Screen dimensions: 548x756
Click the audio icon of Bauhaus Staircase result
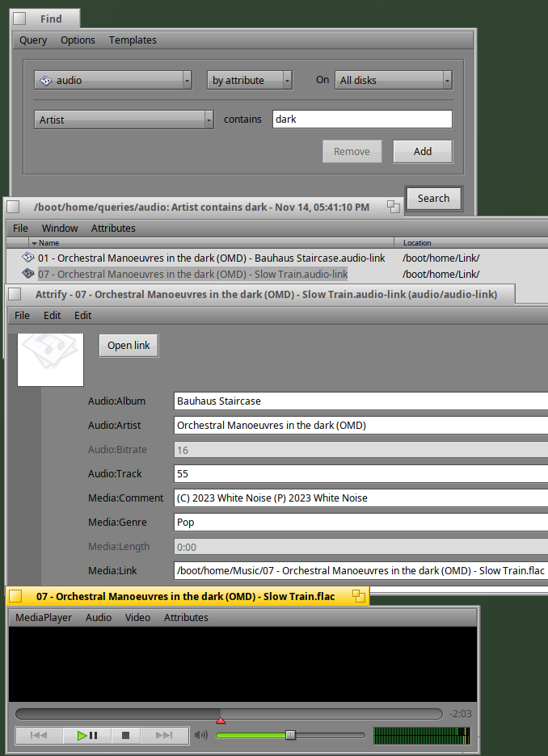click(x=28, y=258)
